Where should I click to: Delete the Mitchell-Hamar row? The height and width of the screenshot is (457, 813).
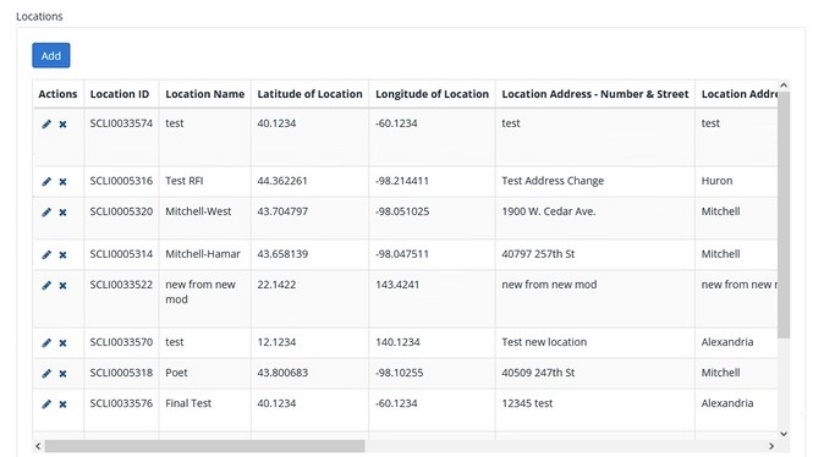click(x=62, y=255)
